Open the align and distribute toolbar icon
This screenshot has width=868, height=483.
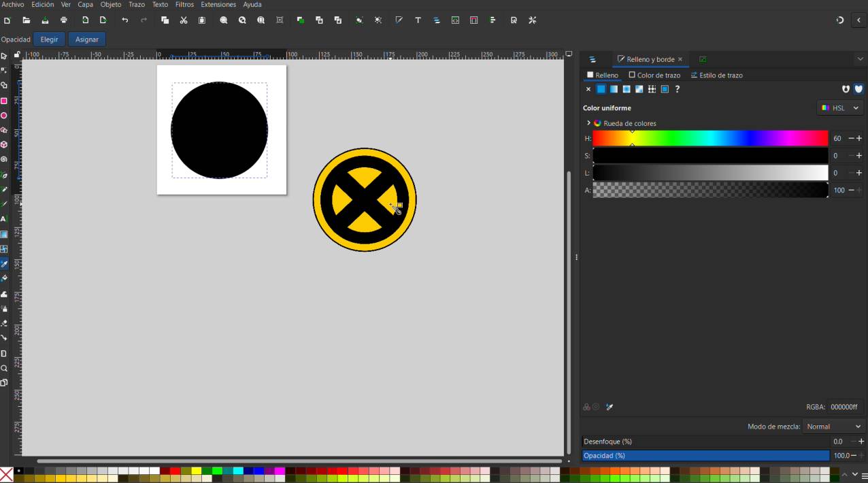click(x=493, y=20)
